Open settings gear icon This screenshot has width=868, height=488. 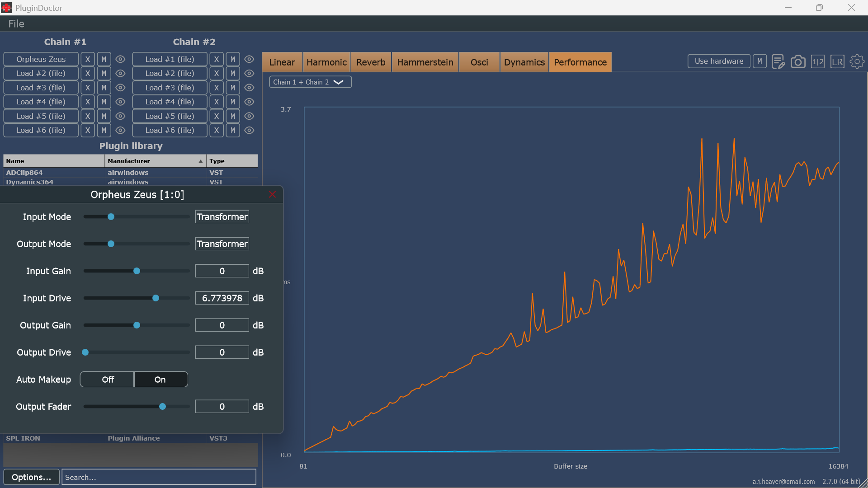(857, 61)
